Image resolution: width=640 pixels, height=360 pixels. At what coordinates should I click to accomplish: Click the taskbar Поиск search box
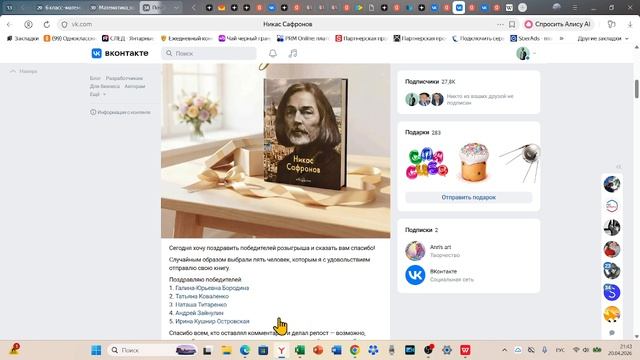click(x=152, y=350)
